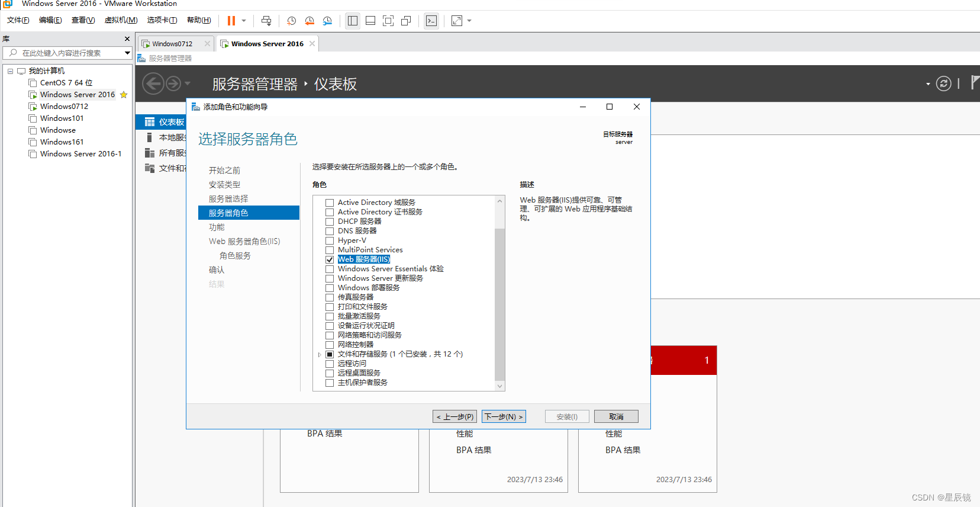Close the Windows Server 2016 tab
Screen dimensions: 980x507
pyautogui.click(x=312, y=44)
